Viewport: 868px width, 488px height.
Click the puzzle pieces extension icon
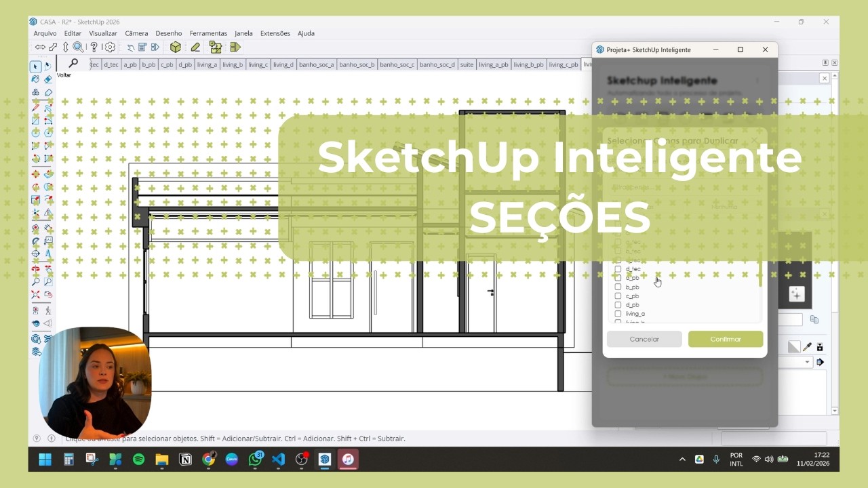(216, 47)
